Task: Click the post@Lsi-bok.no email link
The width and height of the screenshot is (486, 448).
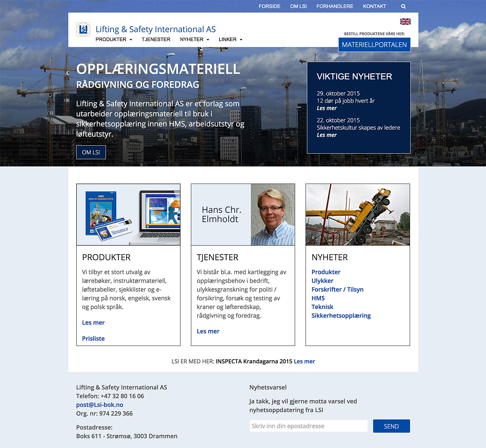Action: (x=100, y=405)
